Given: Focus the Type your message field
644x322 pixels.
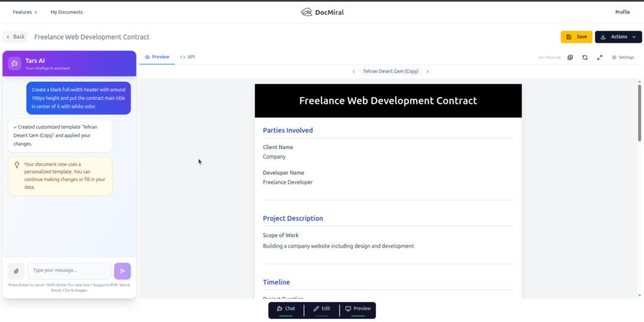Looking at the screenshot, I should [x=69, y=270].
